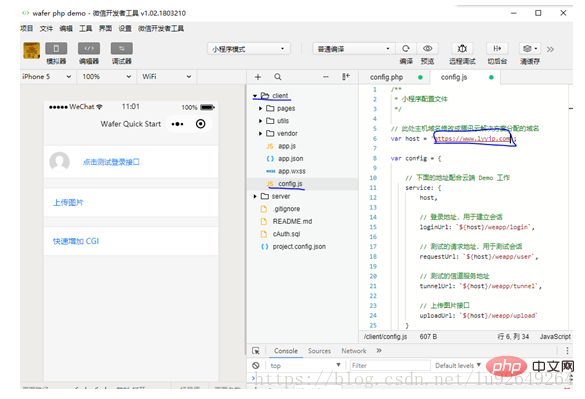Switch to the Network tab
Screen dimensions: 585x399
[354, 351]
